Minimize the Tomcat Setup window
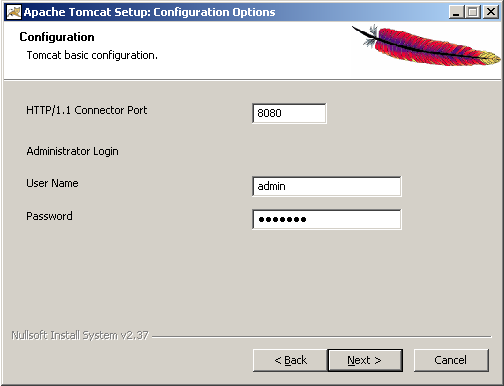504x386 pixels. point(456,12)
